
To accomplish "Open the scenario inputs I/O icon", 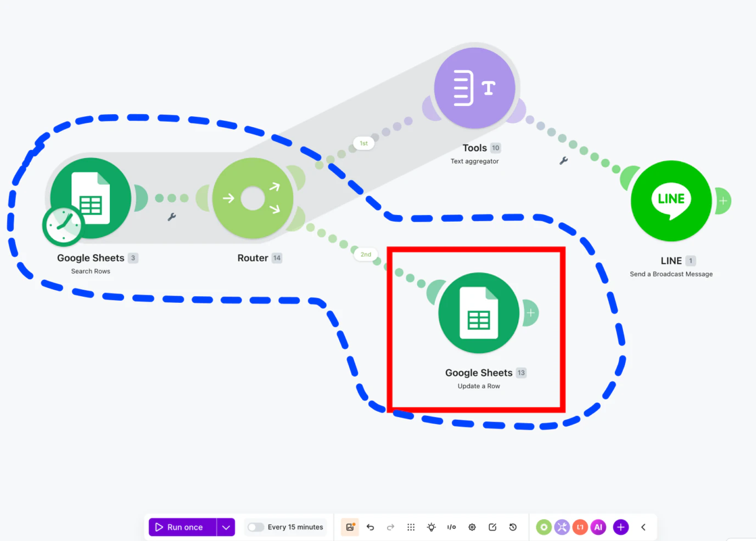I will [x=451, y=527].
